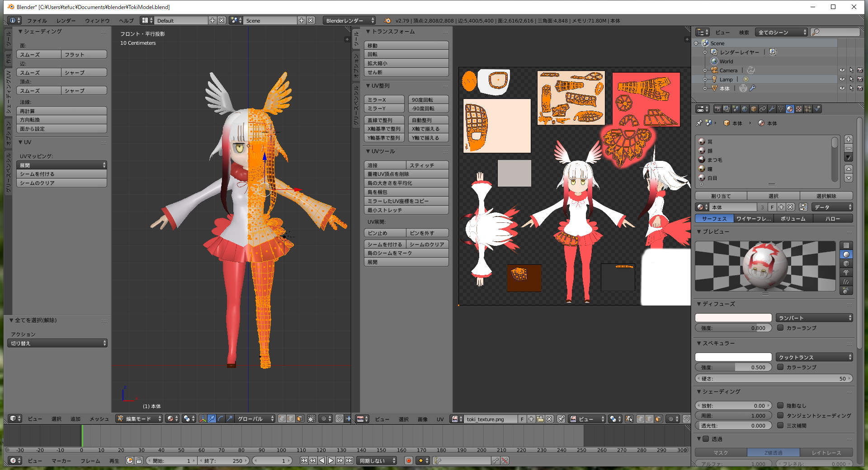Select the rotate manipulator arc icon

pyautogui.click(x=221, y=419)
